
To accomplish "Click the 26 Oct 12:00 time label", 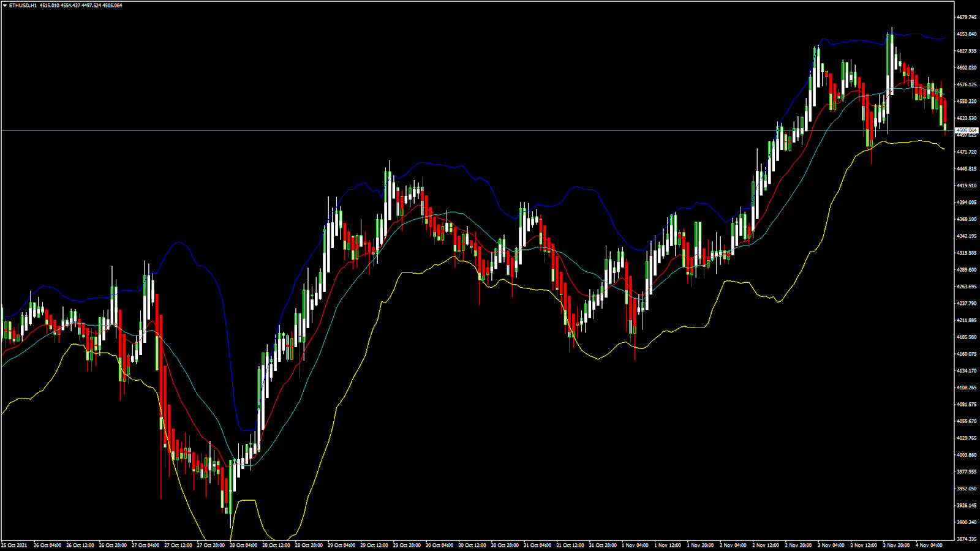I will (80, 545).
